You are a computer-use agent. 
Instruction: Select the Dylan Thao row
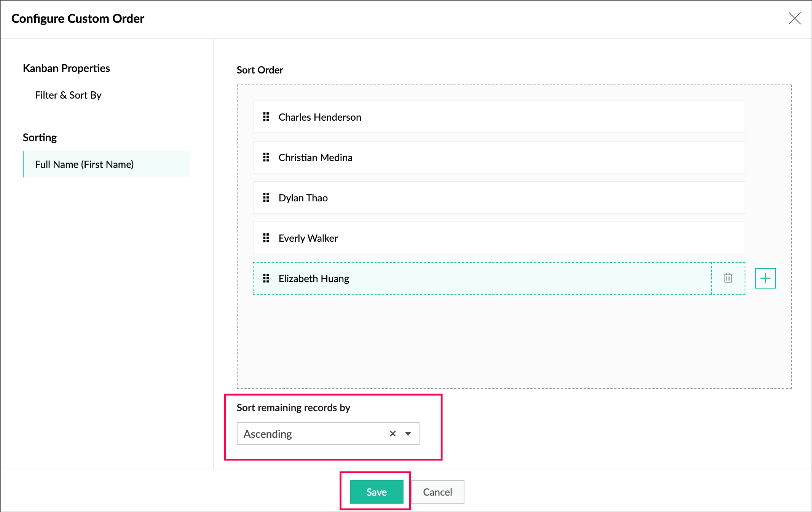499,198
